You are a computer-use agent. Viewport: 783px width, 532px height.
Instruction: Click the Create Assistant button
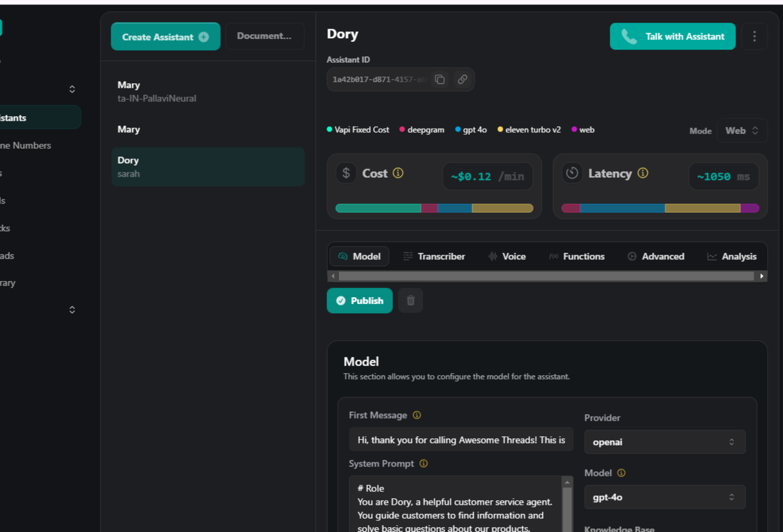[x=166, y=37]
